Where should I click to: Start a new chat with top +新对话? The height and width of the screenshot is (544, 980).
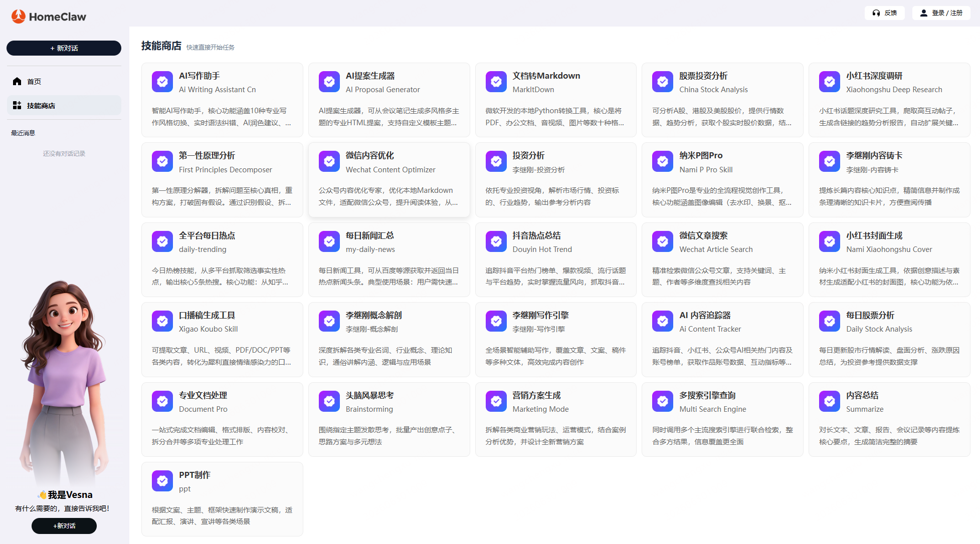point(64,48)
